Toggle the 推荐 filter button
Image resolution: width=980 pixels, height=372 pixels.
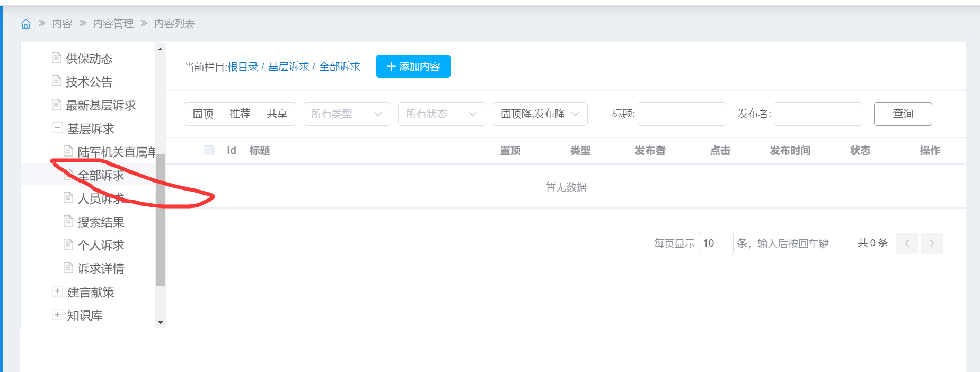click(x=240, y=114)
